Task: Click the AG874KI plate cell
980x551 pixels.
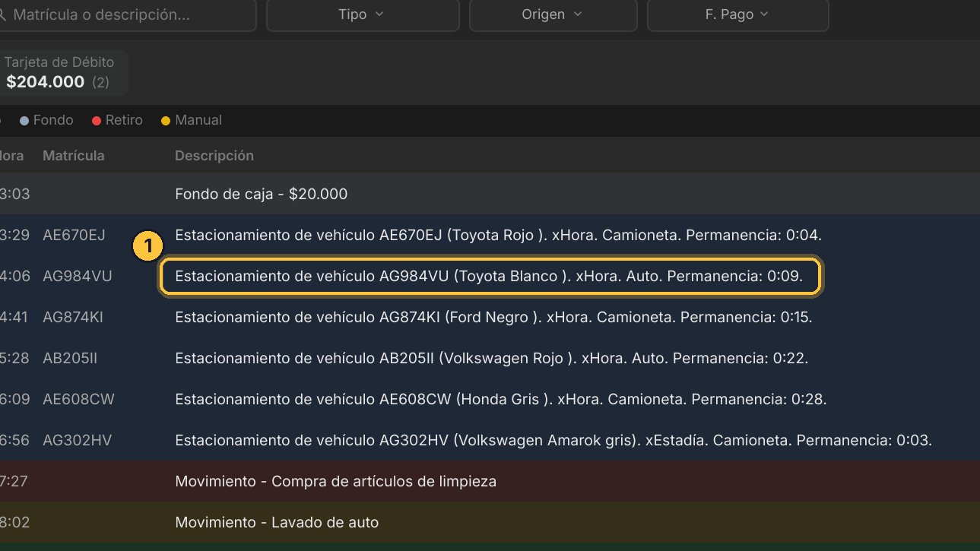Action: (73, 317)
